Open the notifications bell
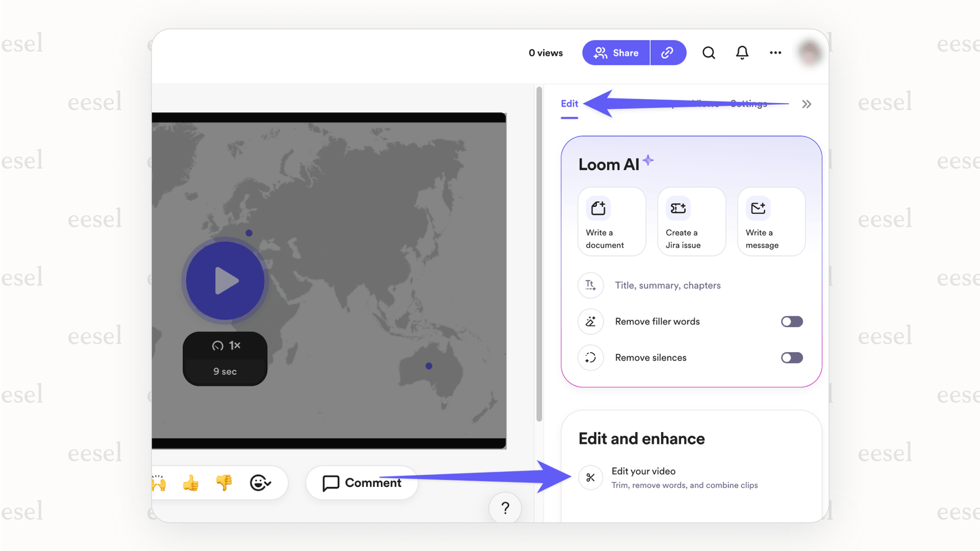The height and width of the screenshot is (551, 980). [742, 52]
